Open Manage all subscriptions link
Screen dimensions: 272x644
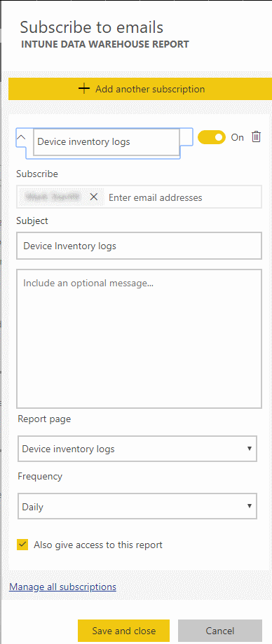point(62,587)
